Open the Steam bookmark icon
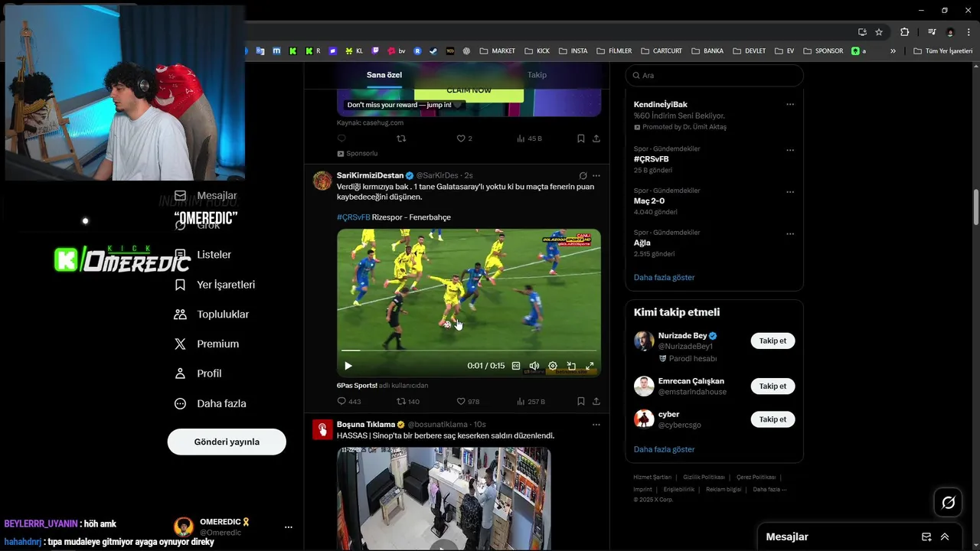Viewport: 980px width, 551px height. [433, 51]
